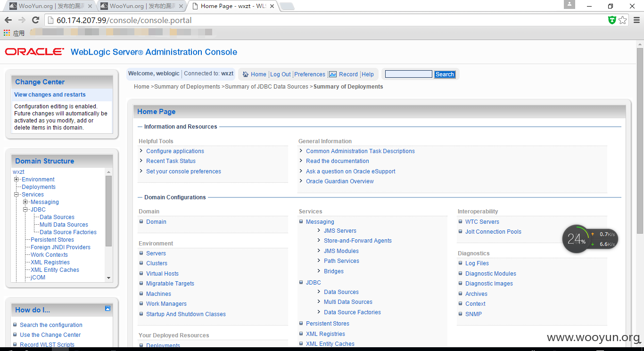644x351 pixels.
Task: Open the Work Managers link
Action: pyautogui.click(x=166, y=304)
